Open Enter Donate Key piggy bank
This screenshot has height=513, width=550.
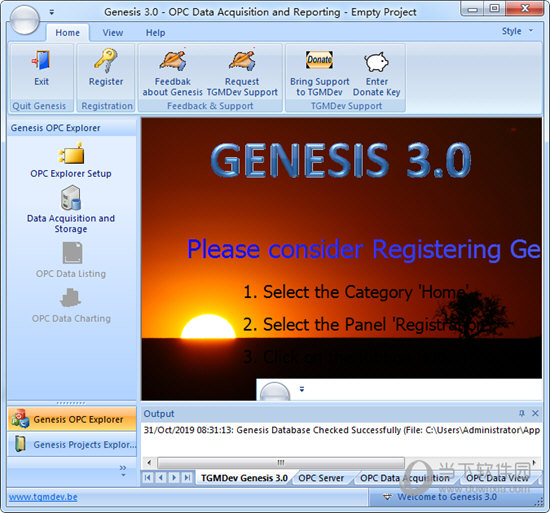click(x=376, y=73)
